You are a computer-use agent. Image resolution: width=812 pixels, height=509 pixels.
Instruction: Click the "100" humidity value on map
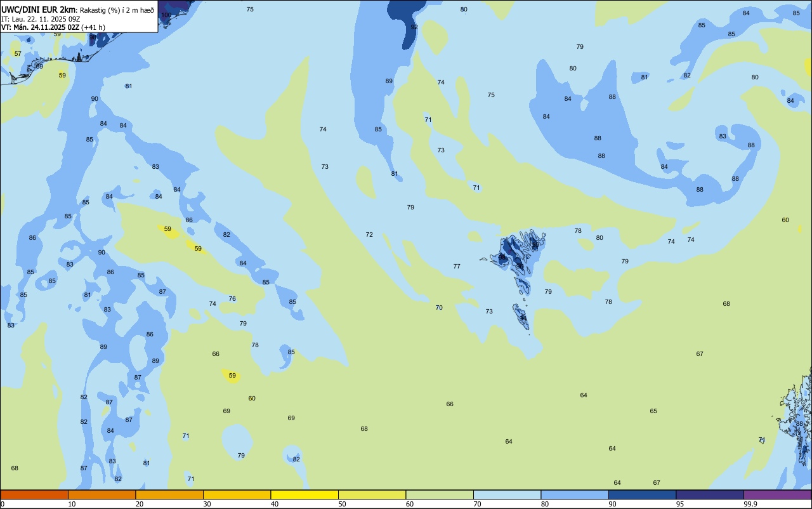click(166, 15)
